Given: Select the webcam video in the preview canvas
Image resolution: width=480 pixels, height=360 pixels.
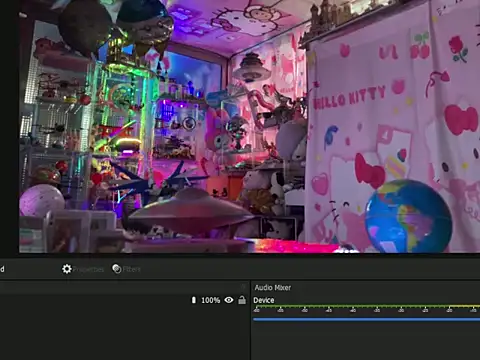Looking at the screenshot, I should coord(249,126).
